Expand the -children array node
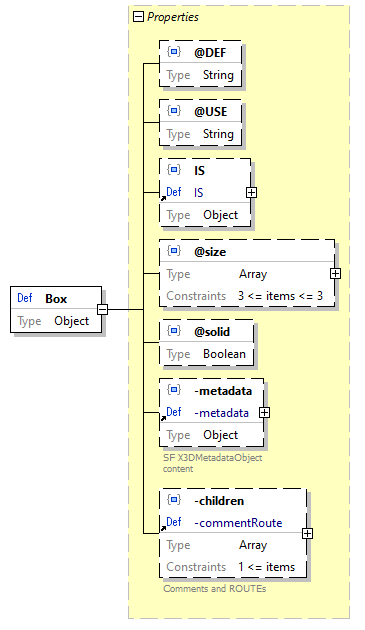Image resolution: width=365 pixels, height=630 pixels. tap(307, 533)
